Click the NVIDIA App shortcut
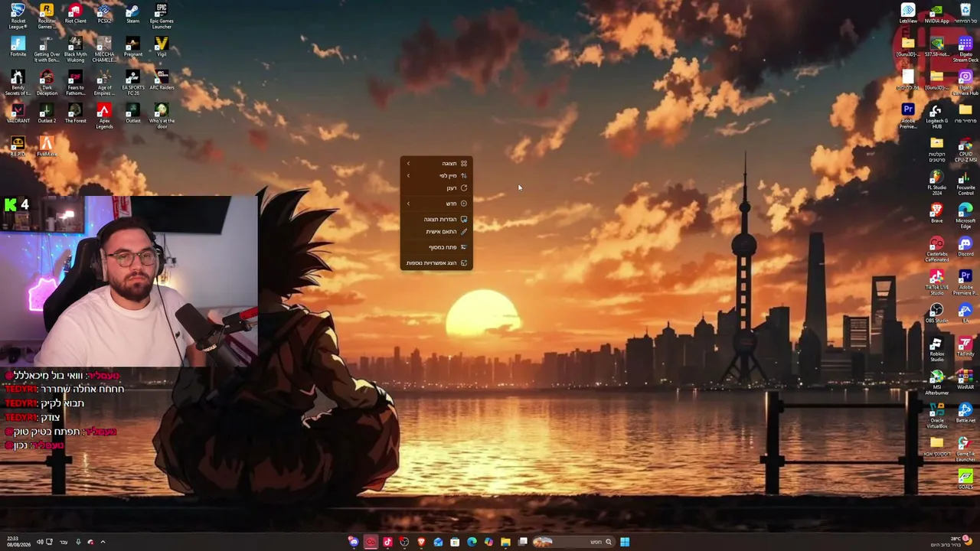Image resolution: width=980 pixels, height=551 pixels. pyautogui.click(x=936, y=14)
